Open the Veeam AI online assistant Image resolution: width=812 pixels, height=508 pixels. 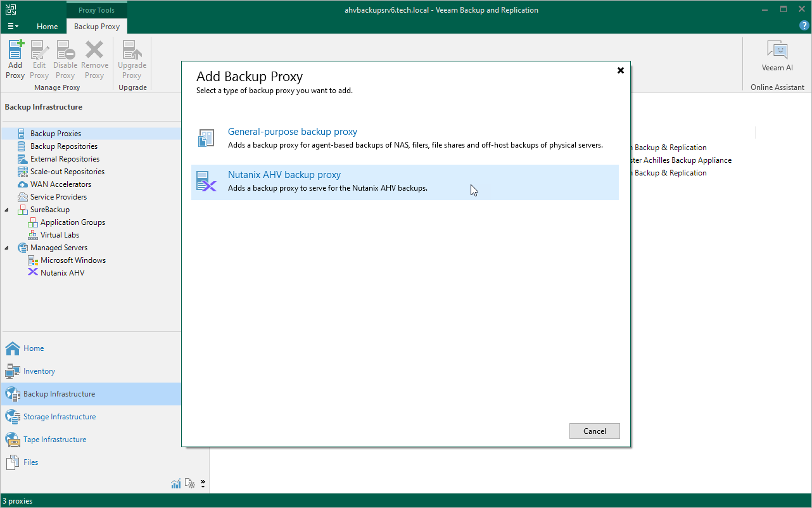(777, 56)
